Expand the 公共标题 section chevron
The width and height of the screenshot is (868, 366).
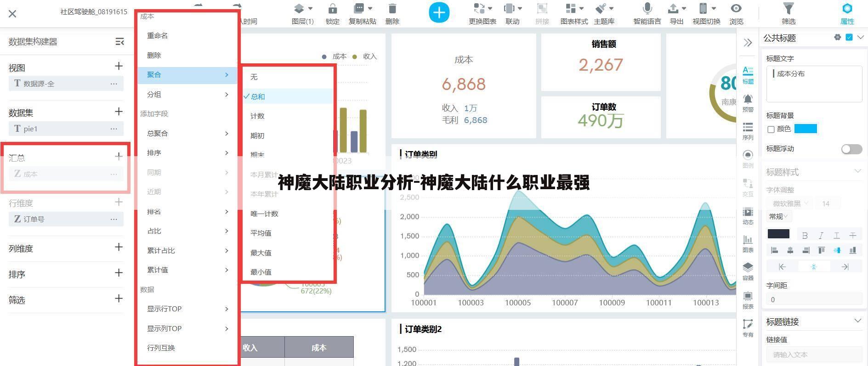click(860, 38)
